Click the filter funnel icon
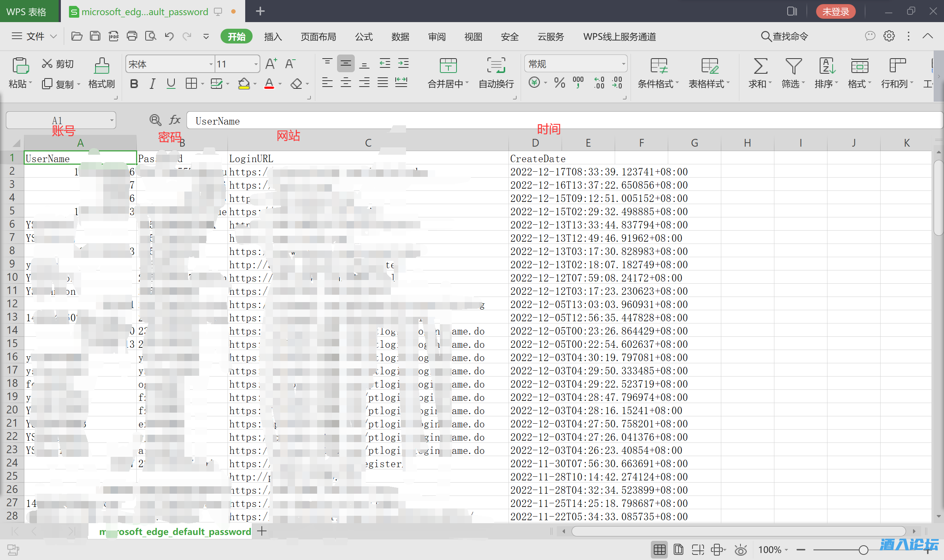 (793, 66)
